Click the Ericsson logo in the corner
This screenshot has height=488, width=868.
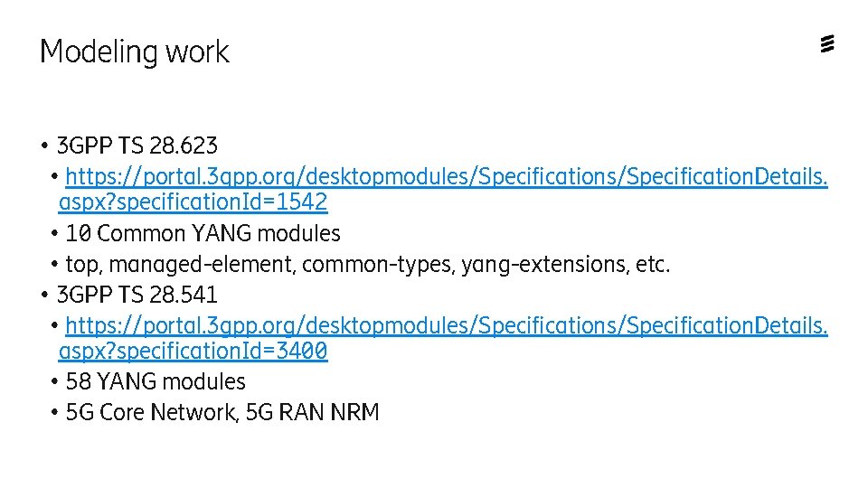coord(827,43)
